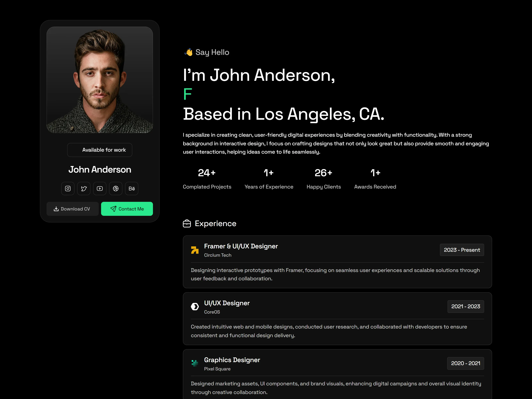
Task: Click the Complated Projects label
Action: 207,187
